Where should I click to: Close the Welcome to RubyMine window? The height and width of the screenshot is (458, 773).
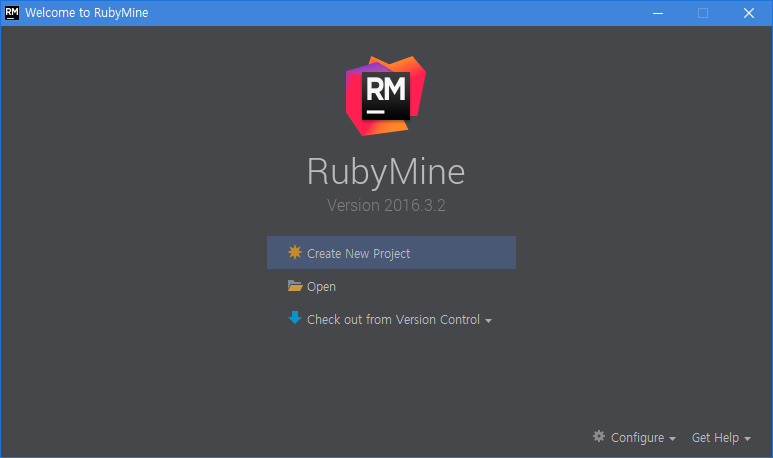pyautogui.click(x=748, y=13)
